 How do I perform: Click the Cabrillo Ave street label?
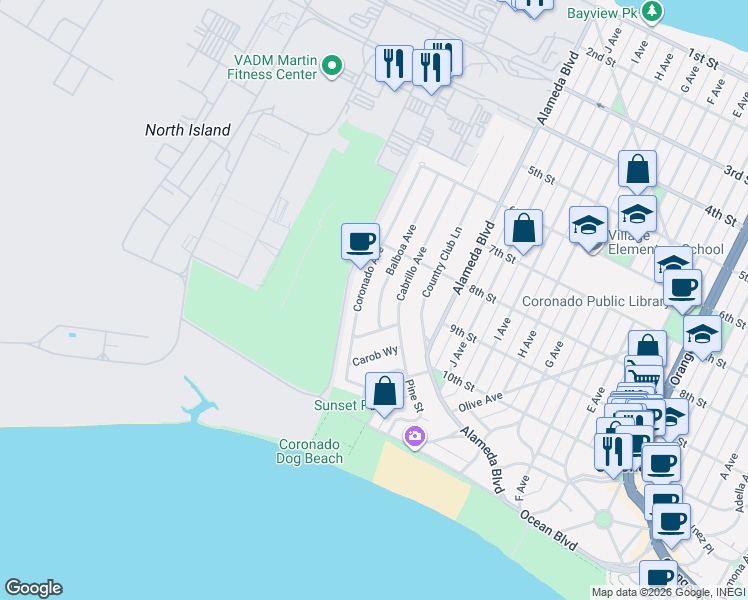(411, 274)
